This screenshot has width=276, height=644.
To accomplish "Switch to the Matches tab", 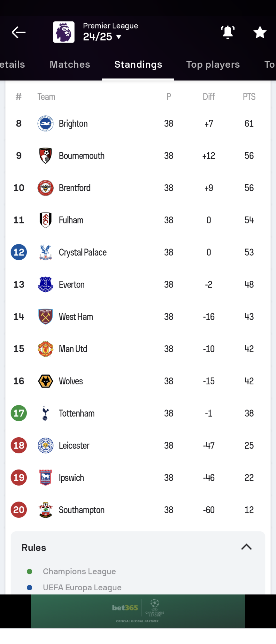I will tap(70, 65).
